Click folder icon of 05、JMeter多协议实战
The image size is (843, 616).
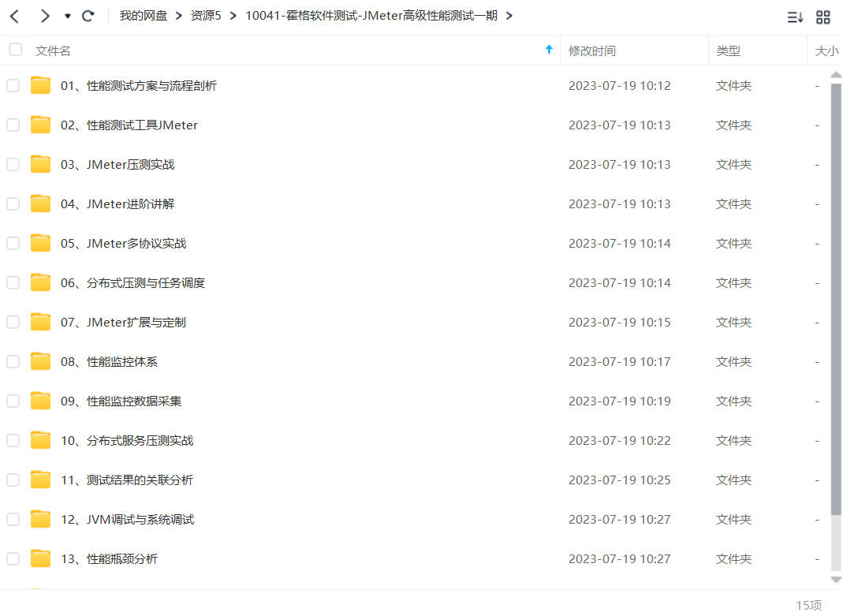[40, 242]
